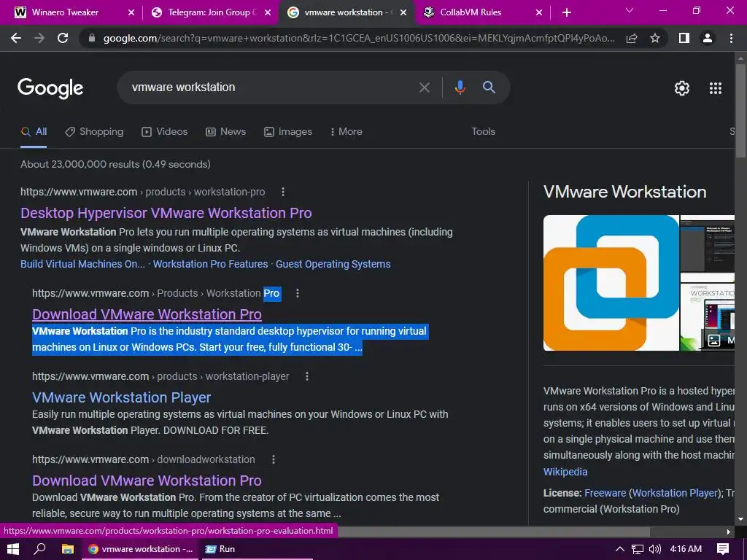Open options for workstation-pro result
This screenshot has height=560, width=747.
tap(283, 192)
